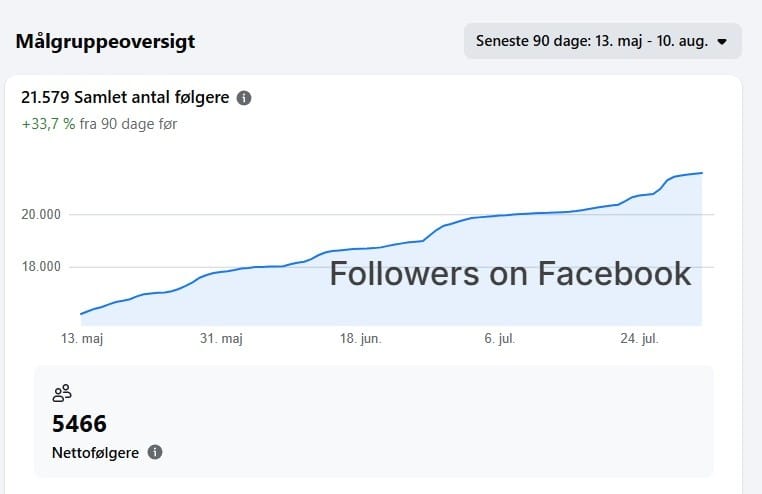Click the 5466 net followers number
Screen dimensions: 762x494
tap(79, 424)
